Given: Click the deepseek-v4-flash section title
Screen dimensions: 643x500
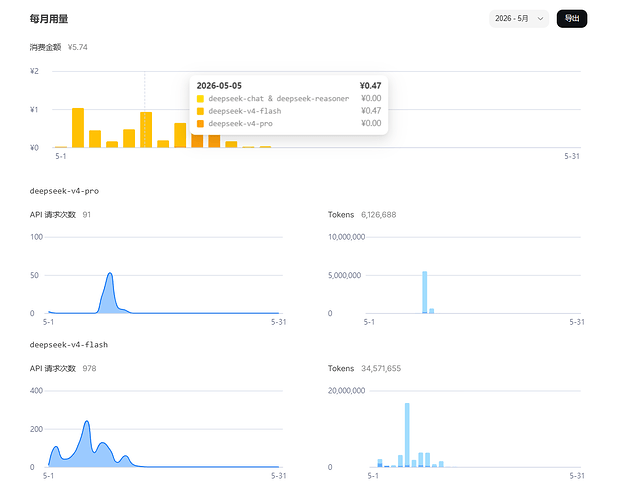Looking at the screenshot, I should 68,345.
